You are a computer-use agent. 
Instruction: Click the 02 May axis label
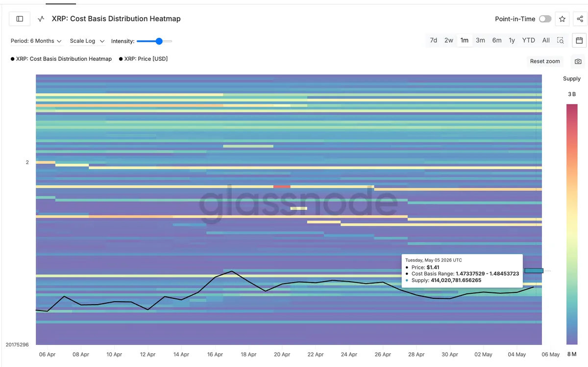pyautogui.click(x=483, y=354)
